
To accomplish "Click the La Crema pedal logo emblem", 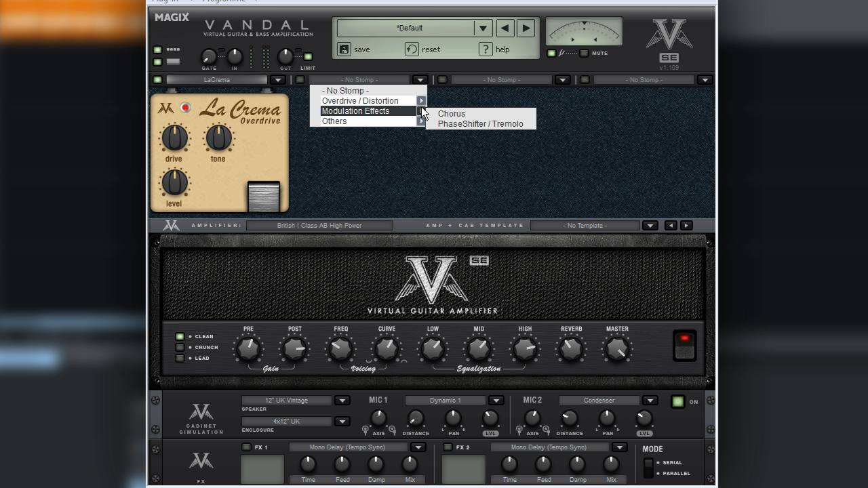I will click(165, 108).
